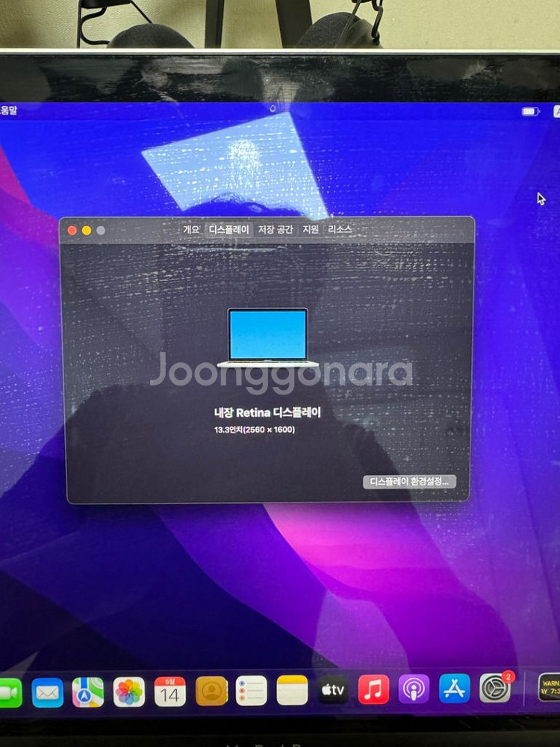Open Console icon in dock
The width and height of the screenshot is (560, 747).
(549, 687)
